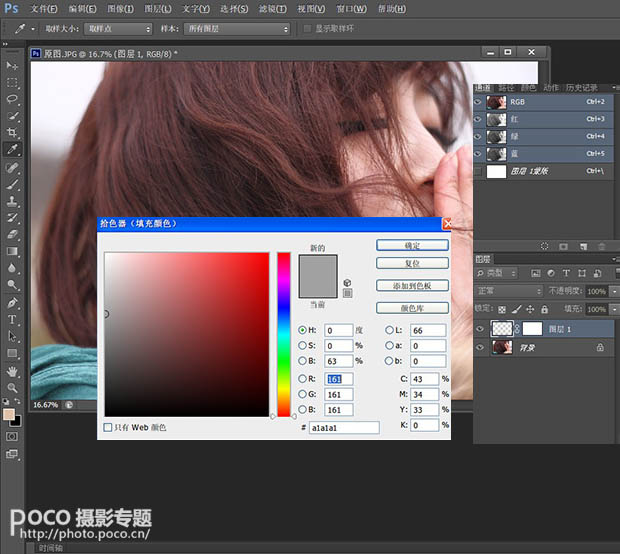This screenshot has height=554, width=620.
Task: Click the 颜色库 button
Action: 412,308
